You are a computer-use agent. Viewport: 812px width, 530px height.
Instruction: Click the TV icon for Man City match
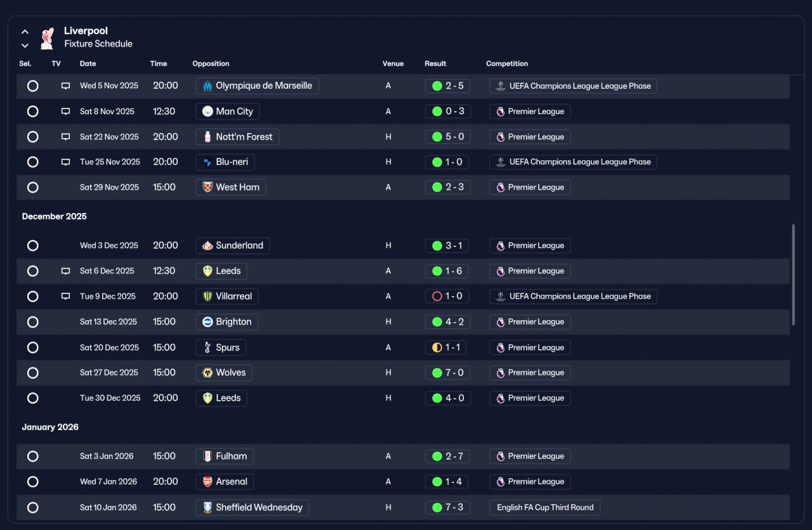click(x=65, y=112)
